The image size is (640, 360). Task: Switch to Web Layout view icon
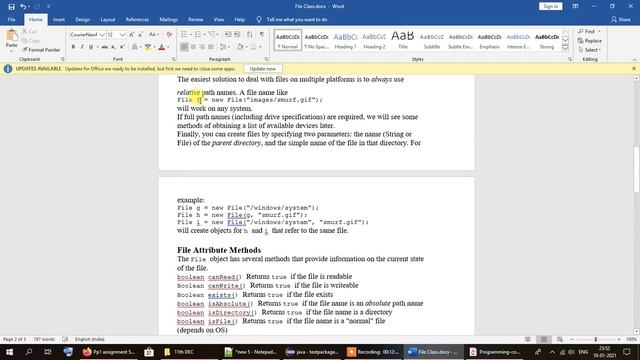click(x=560, y=339)
